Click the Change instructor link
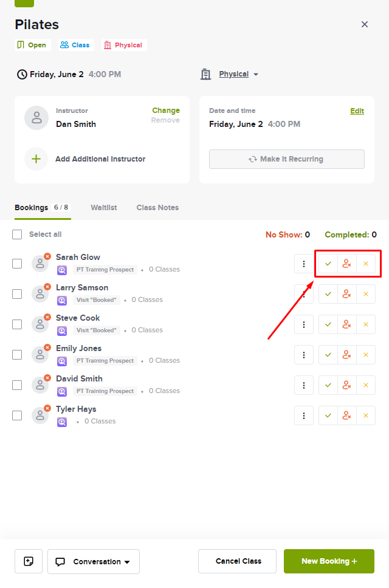389x588 pixels. coord(166,111)
